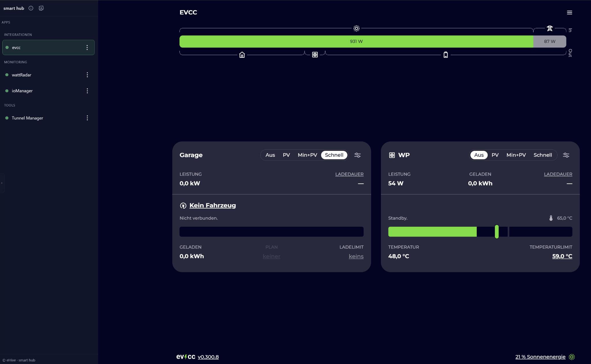591x364 pixels.
Task: Set WP mode to Schnell
Action: pyautogui.click(x=542, y=155)
